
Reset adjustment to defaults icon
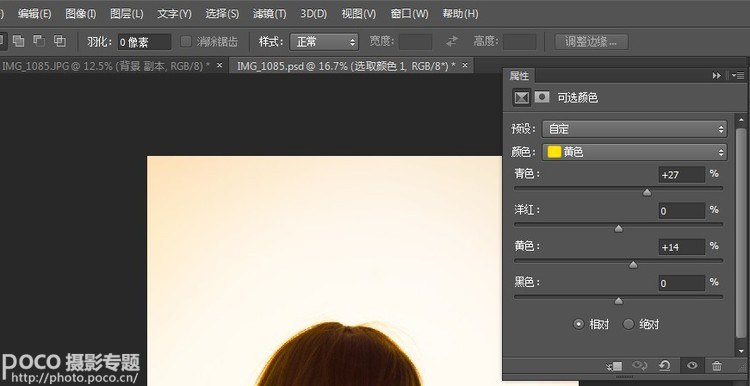pyautogui.click(x=664, y=366)
